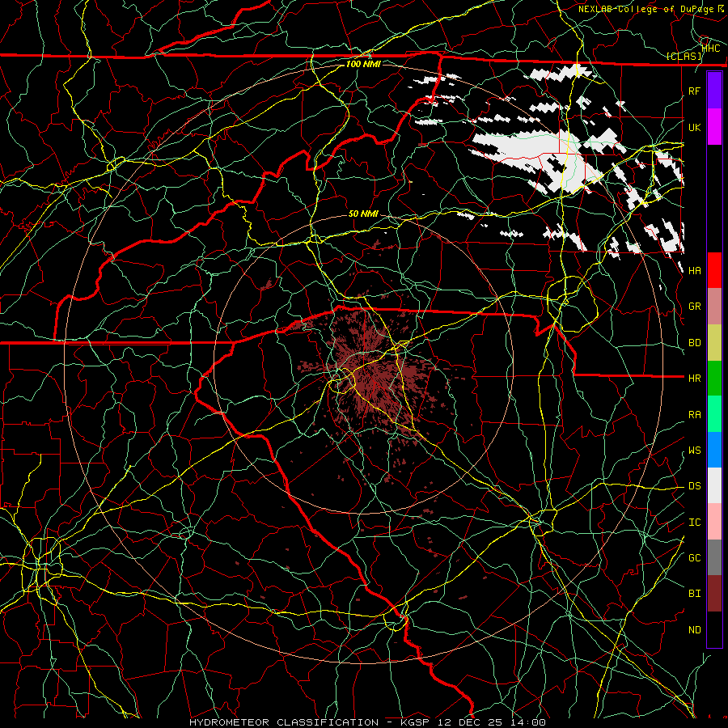Click the GR legend label text
Image resolution: width=728 pixels, height=728 pixels.
coord(695,307)
